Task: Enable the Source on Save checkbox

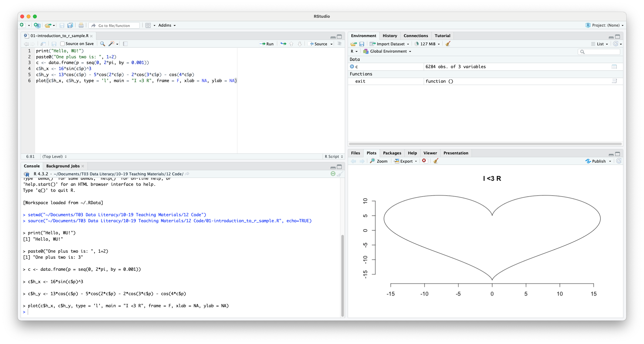Action: point(62,44)
